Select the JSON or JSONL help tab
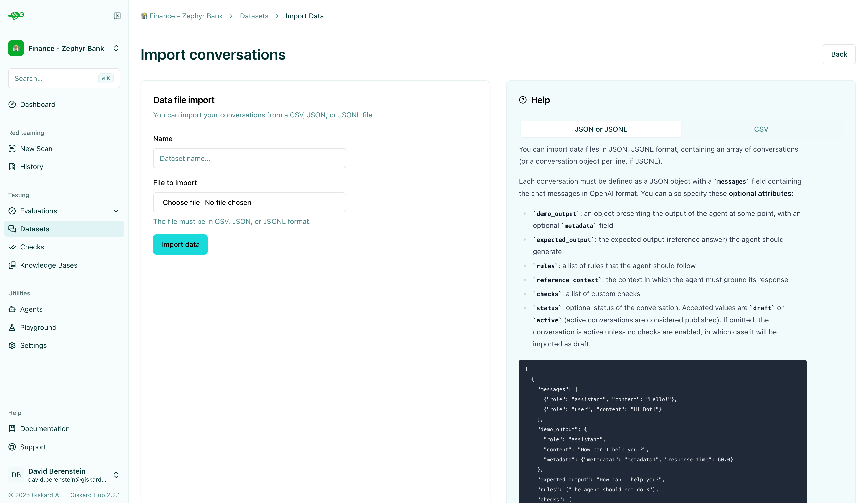Screen dimensions: 868x503 pos(601,129)
